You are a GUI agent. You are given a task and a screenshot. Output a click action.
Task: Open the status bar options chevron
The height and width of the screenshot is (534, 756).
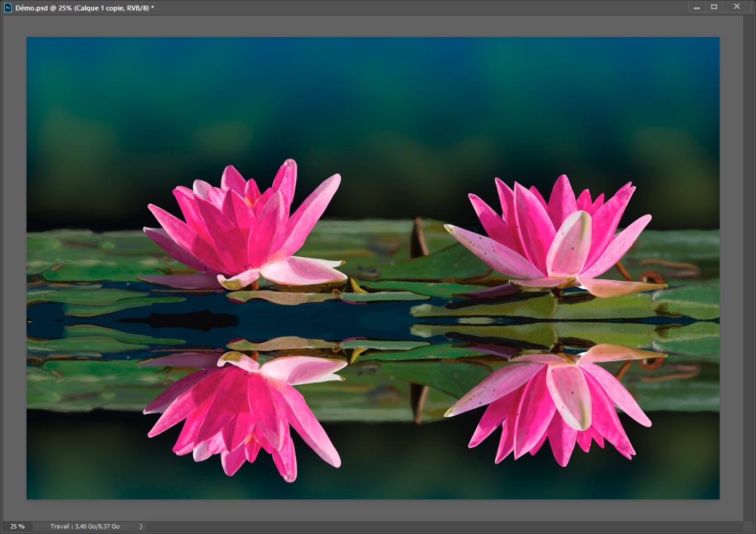coord(140,526)
